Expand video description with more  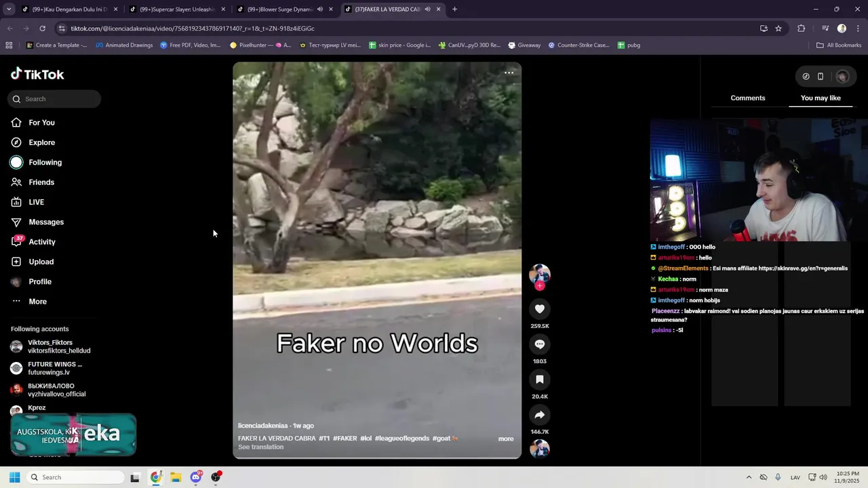pos(506,439)
